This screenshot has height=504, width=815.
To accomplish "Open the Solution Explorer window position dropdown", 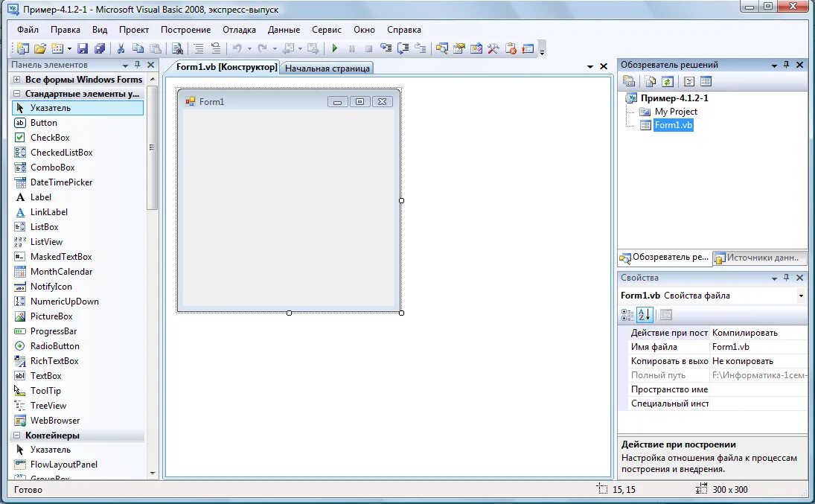I will click(x=774, y=65).
